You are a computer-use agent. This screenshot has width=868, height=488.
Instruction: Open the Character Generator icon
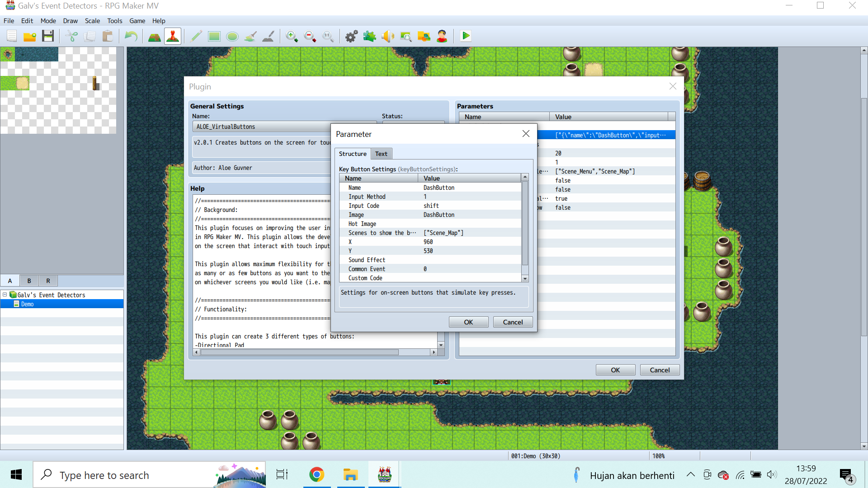click(442, 36)
